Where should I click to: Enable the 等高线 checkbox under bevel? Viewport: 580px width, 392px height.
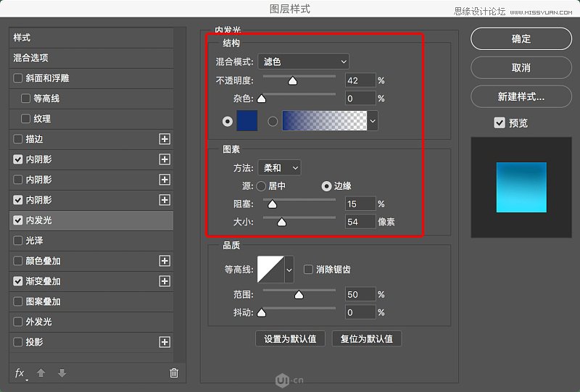(x=25, y=99)
